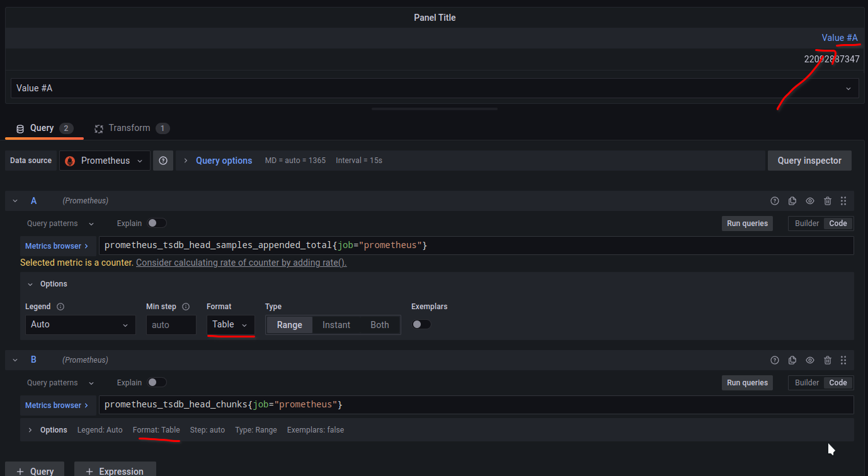
Task: Hide query A using the eye icon
Action: tap(809, 200)
